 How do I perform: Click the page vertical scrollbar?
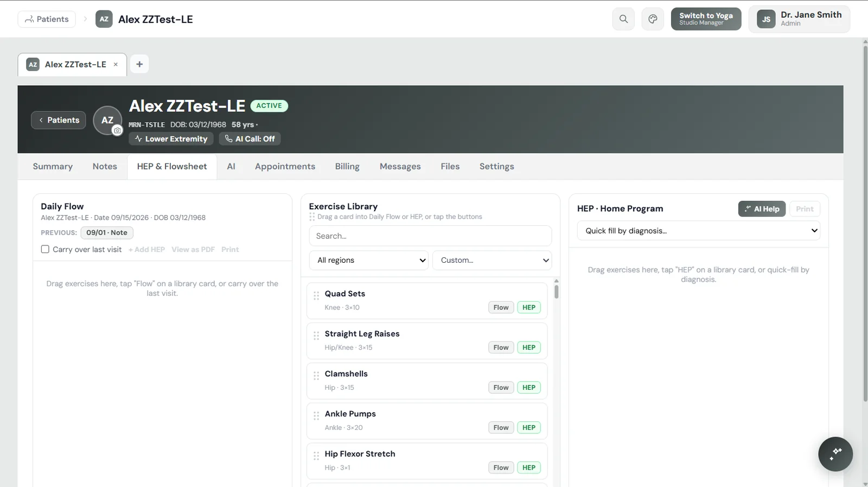(x=865, y=223)
